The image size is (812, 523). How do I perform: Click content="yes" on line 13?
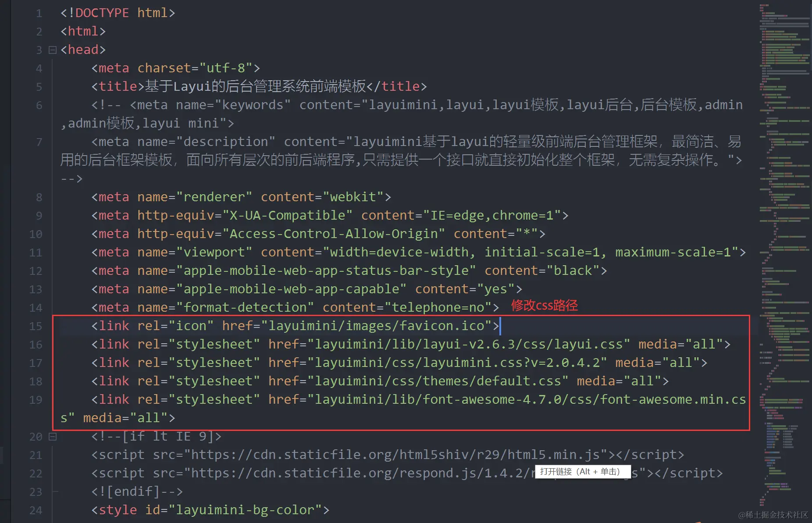point(465,289)
